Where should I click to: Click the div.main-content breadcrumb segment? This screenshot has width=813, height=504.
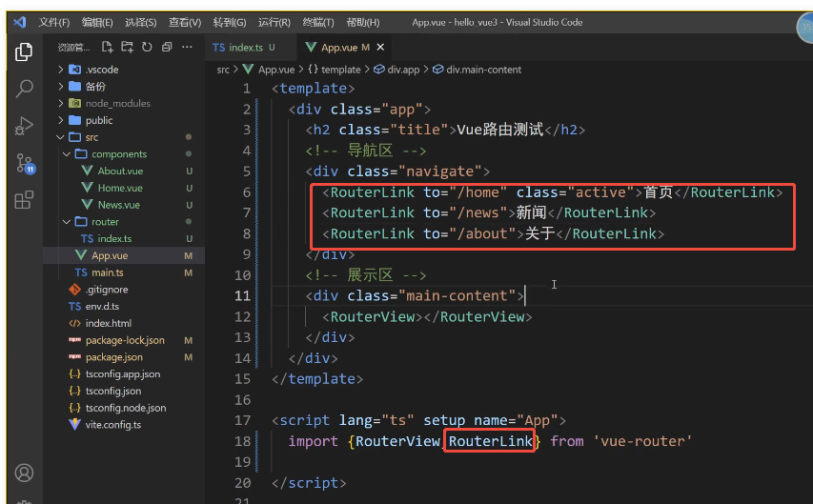tap(484, 70)
